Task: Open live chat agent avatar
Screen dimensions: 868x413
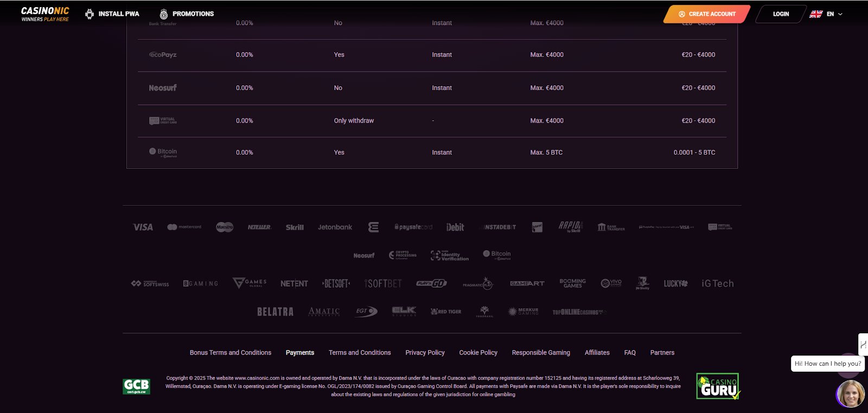Action: [850, 394]
